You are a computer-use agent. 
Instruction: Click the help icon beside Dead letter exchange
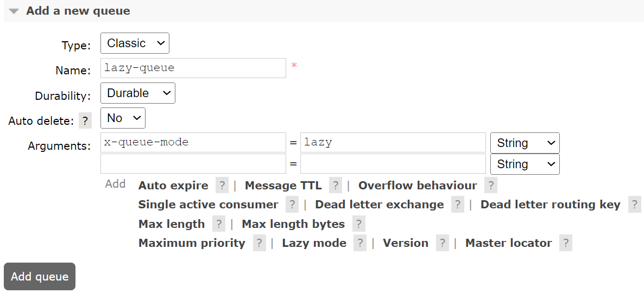(x=458, y=205)
